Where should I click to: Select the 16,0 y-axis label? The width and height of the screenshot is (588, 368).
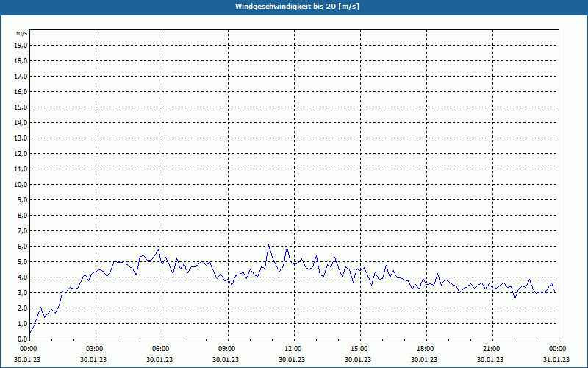[x=21, y=91]
